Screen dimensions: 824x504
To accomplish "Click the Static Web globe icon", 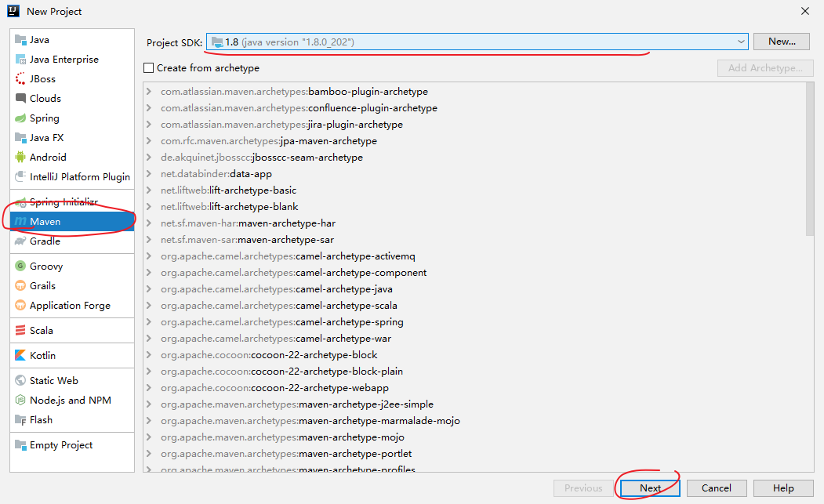I will tap(20, 380).
